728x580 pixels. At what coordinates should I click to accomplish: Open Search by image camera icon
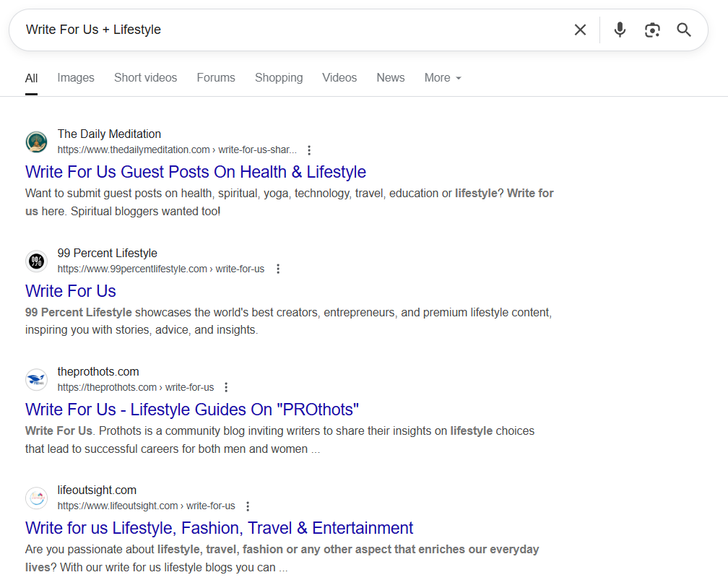[x=652, y=30]
